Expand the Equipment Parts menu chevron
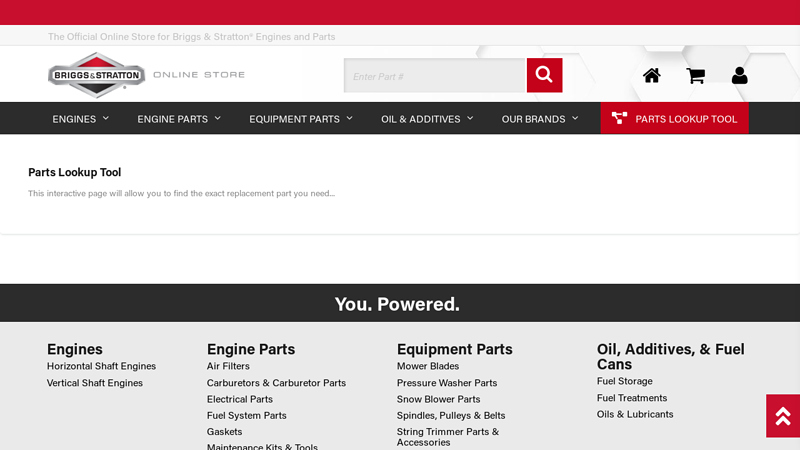Viewport: 800px width, 450px height. 349,118
